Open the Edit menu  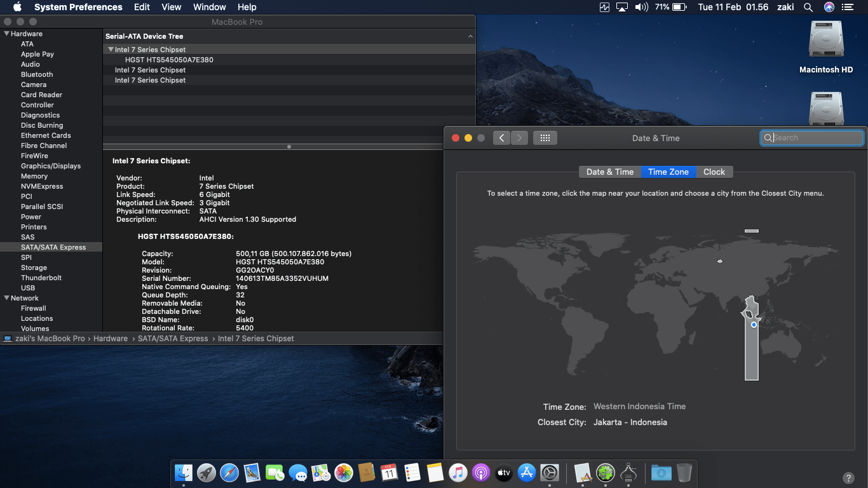coord(142,7)
